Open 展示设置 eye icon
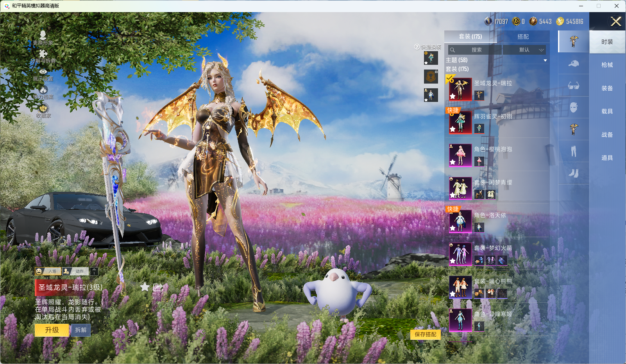The height and width of the screenshot is (364, 626). coord(43,72)
